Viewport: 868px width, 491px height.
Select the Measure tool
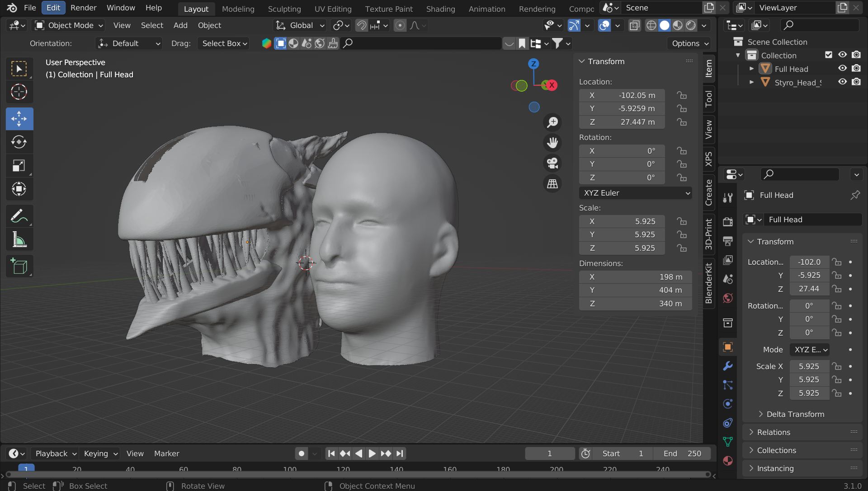pyautogui.click(x=19, y=239)
